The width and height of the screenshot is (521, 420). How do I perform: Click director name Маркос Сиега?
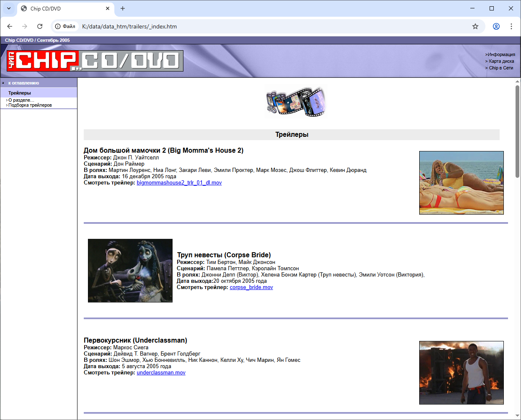131,348
